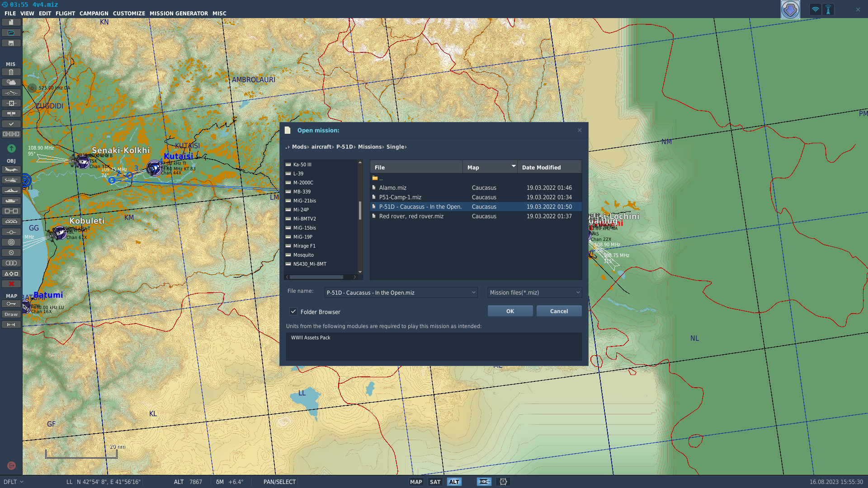This screenshot has width=868, height=488.
Task: Click the save mission floppy disk icon
Action: tap(11, 43)
